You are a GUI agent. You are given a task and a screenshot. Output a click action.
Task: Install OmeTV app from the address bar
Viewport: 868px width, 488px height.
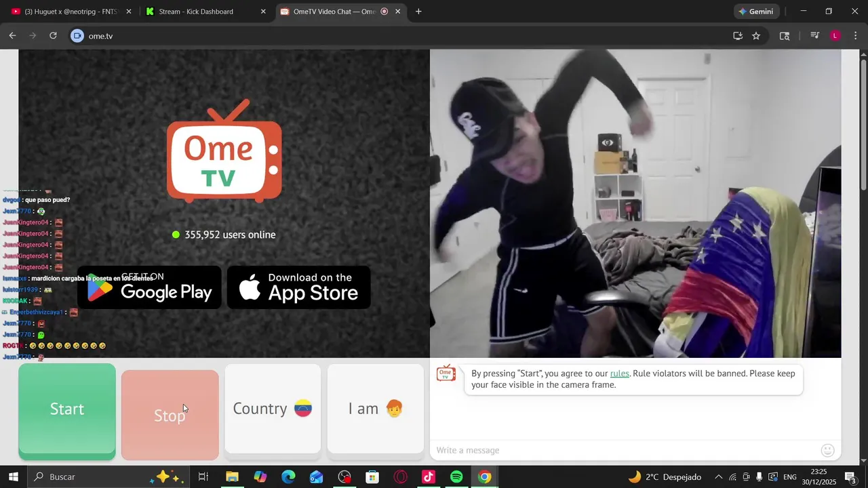738,36
